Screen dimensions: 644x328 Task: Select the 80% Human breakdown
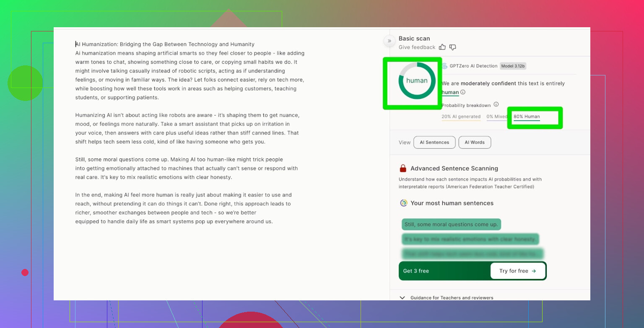527,117
